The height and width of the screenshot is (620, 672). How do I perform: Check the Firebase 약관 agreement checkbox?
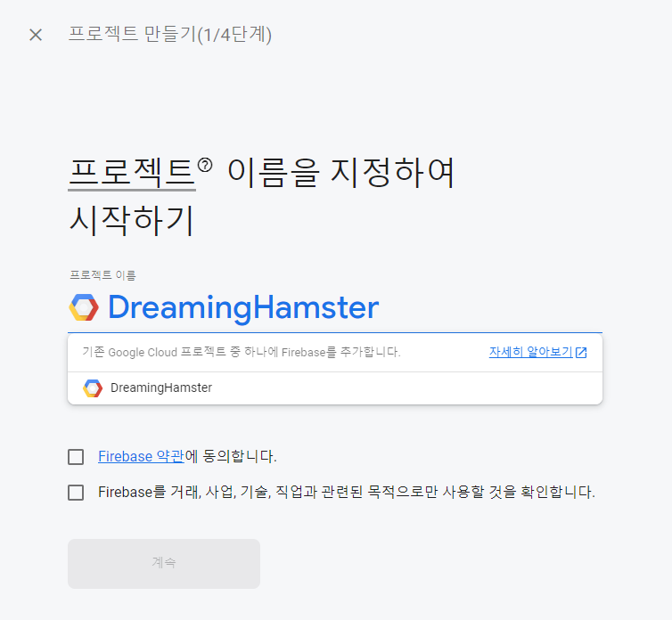pyautogui.click(x=76, y=457)
